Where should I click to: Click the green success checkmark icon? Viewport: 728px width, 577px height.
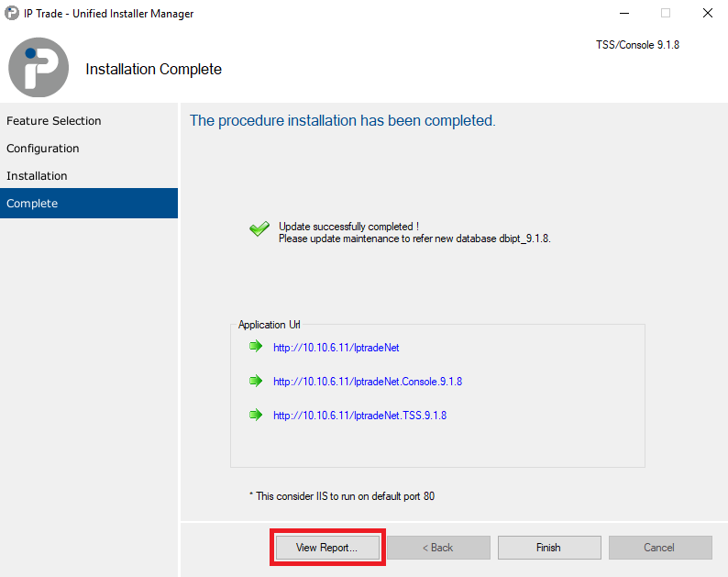click(x=259, y=228)
